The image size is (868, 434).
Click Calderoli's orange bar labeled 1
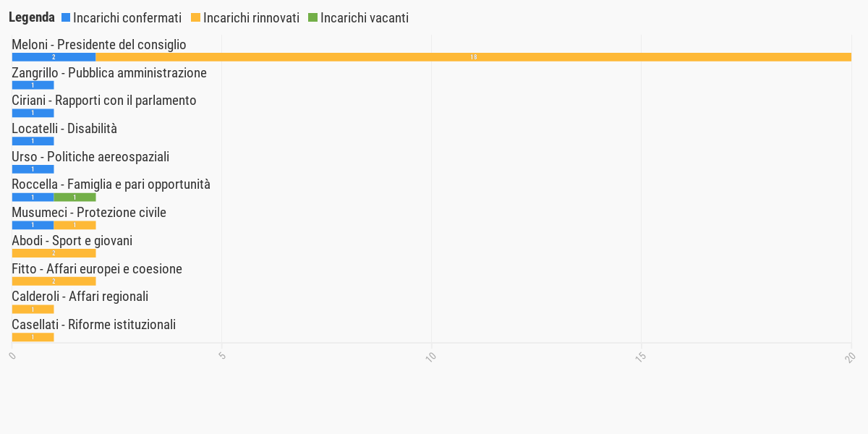[x=33, y=310]
